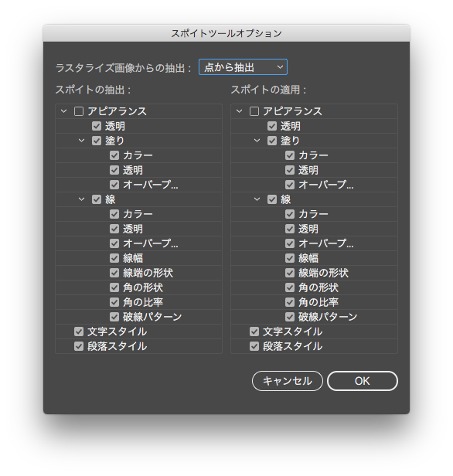453x476 pixels.
Task: Collapse 塗り group in スポイトの適用 list
Action: (x=257, y=141)
